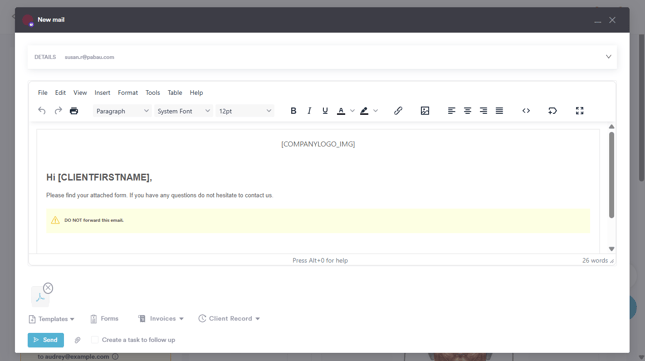Image resolution: width=645 pixels, height=361 pixels.
Task: Open the View menu
Action: click(x=80, y=93)
